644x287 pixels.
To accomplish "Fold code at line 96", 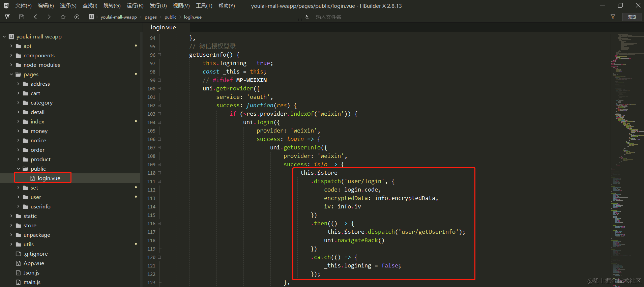I will pos(159,55).
